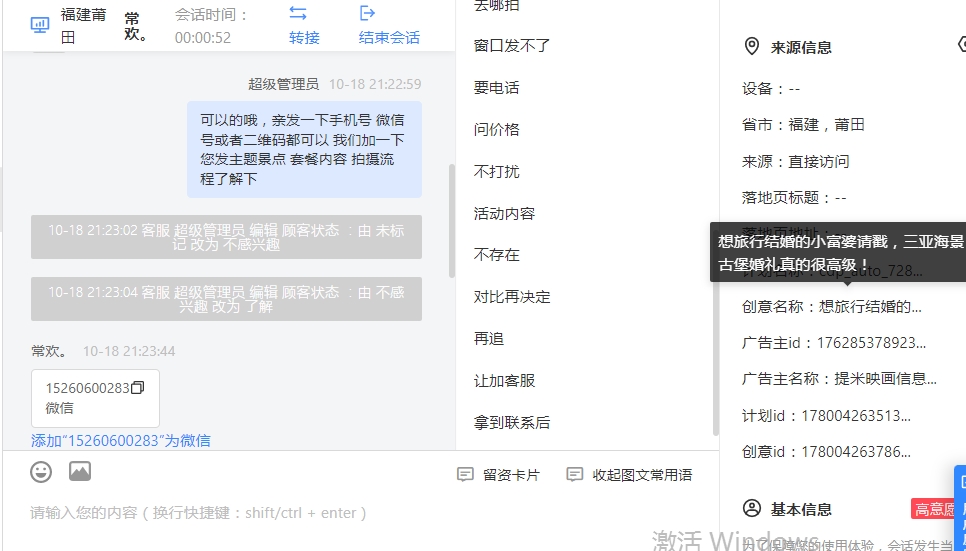
Task: Click the session timer 00:00:52
Action: coord(203,38)
